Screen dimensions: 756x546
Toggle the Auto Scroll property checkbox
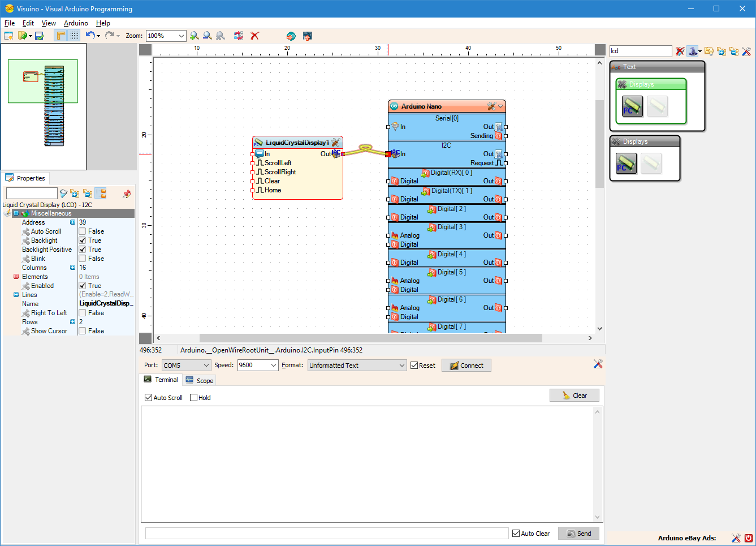(83, 231)
